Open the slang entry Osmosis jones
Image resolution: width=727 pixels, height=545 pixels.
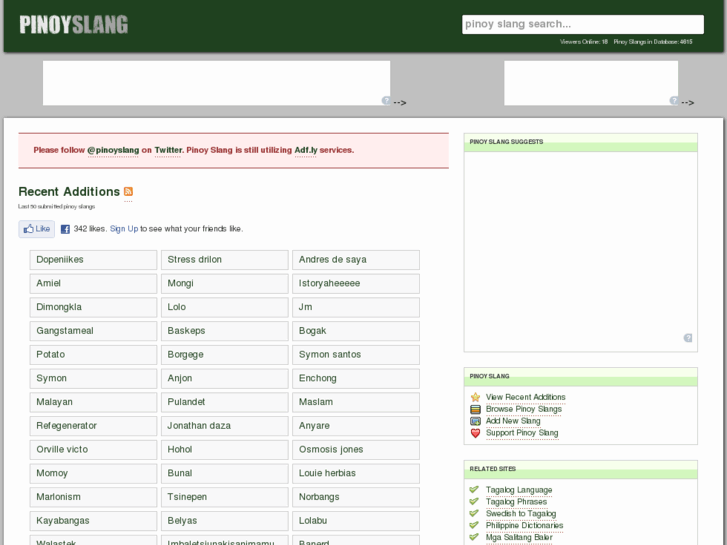point(356,449)
